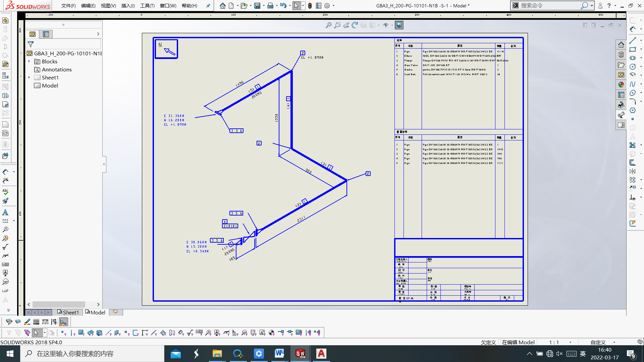
Task: Click Zoom to Area magnifier icon
Action: (337, 25)
